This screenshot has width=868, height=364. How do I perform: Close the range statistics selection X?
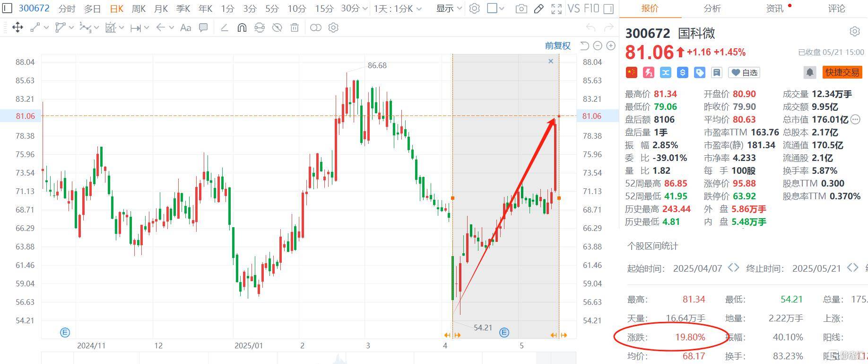click(551, 61)
